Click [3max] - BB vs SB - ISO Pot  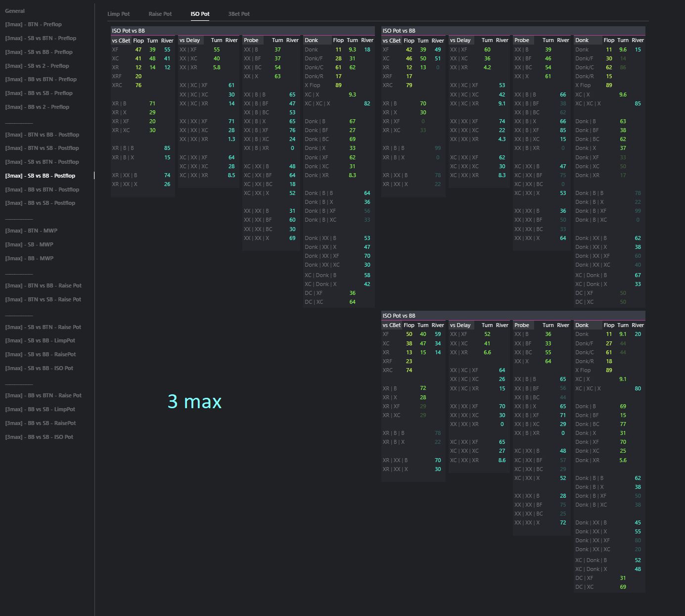(x=39, y=437)
